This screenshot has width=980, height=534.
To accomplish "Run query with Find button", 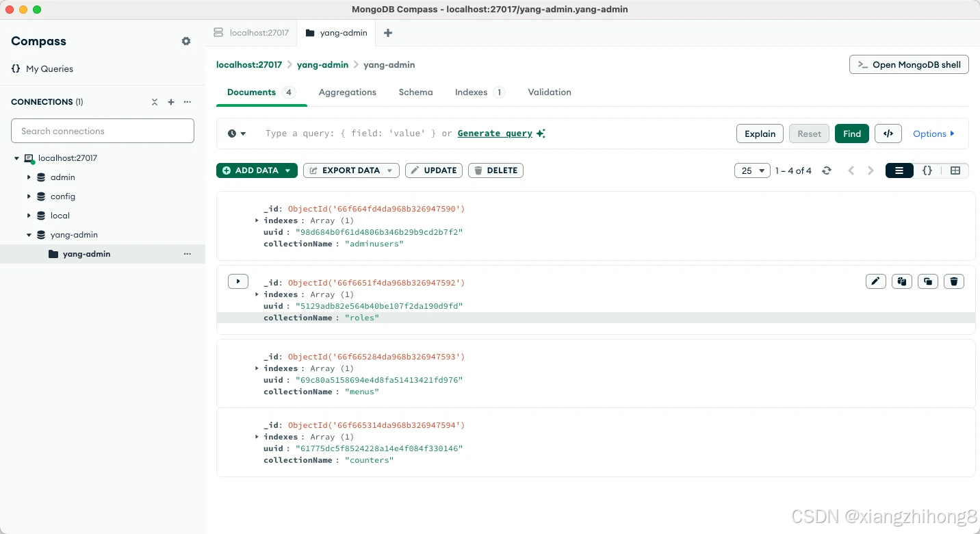I will [x=852, y=133].
